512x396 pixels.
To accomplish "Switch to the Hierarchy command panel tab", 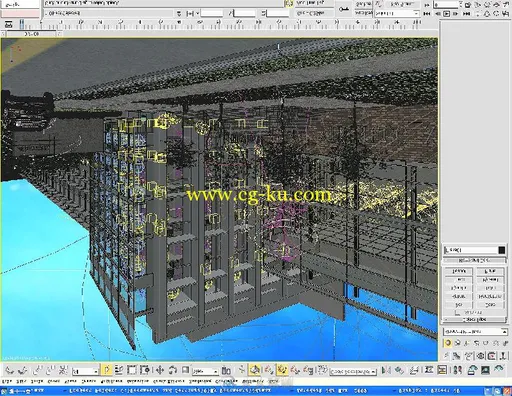I will 468,356.
